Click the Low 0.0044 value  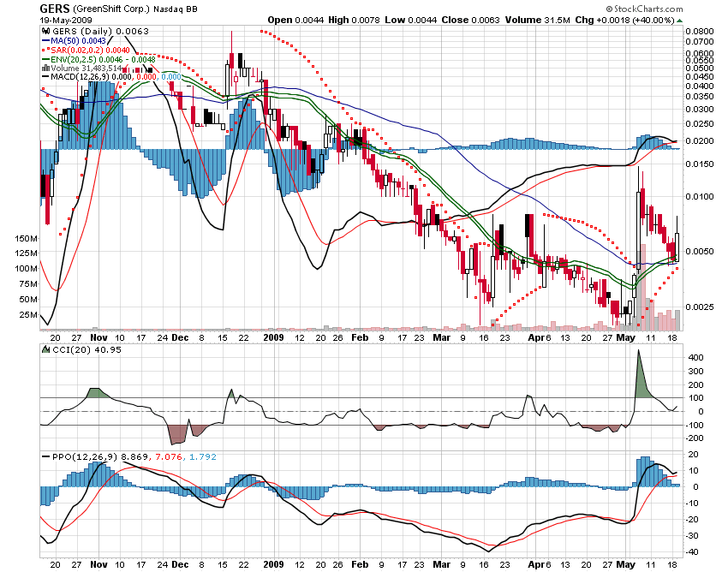[410, 20]
